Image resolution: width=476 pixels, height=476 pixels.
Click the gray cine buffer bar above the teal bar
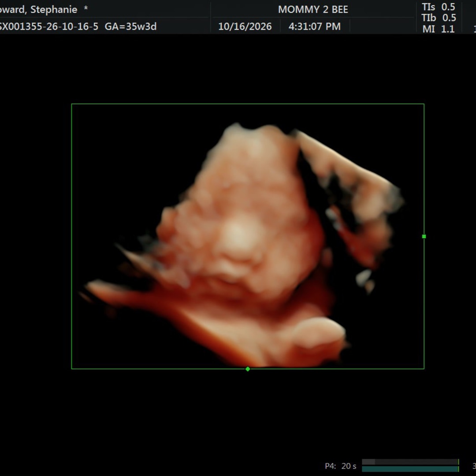410,462
